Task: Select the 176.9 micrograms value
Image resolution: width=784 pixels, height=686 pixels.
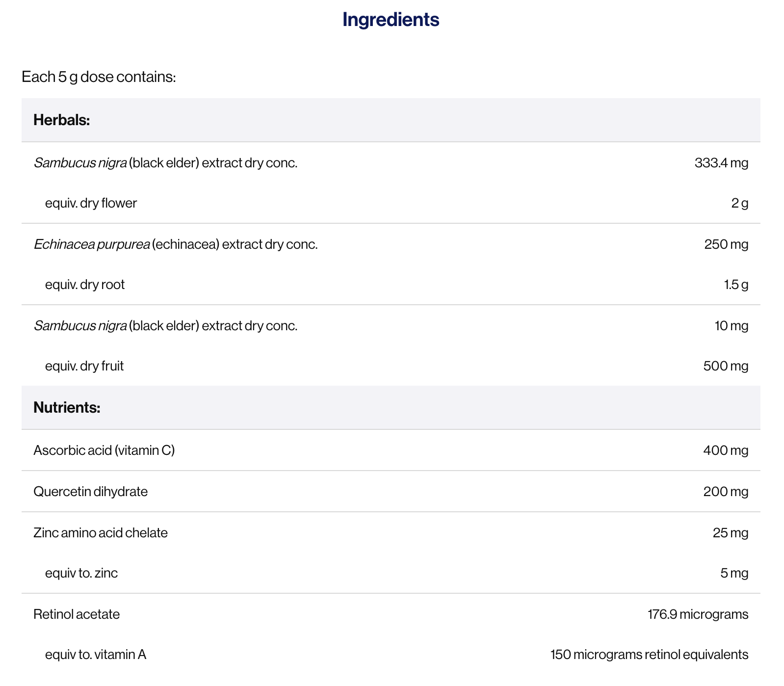Action: click(698, 614)
